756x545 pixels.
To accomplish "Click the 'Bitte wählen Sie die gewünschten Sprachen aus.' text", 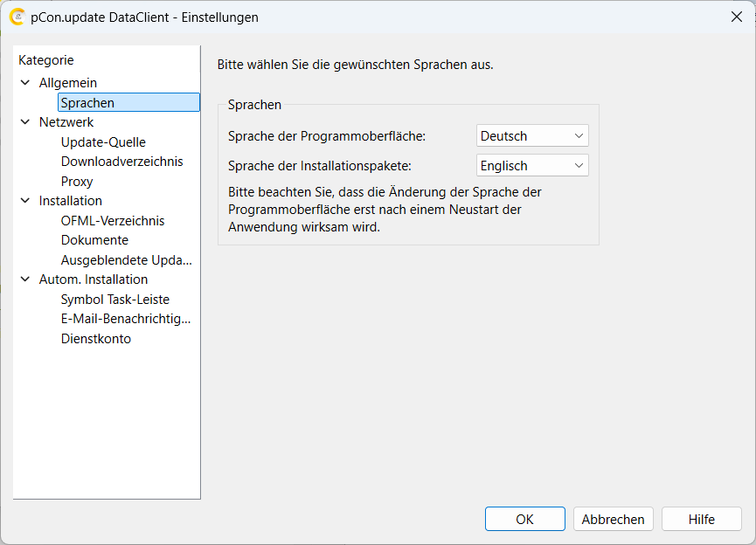I will coord(356,65).
